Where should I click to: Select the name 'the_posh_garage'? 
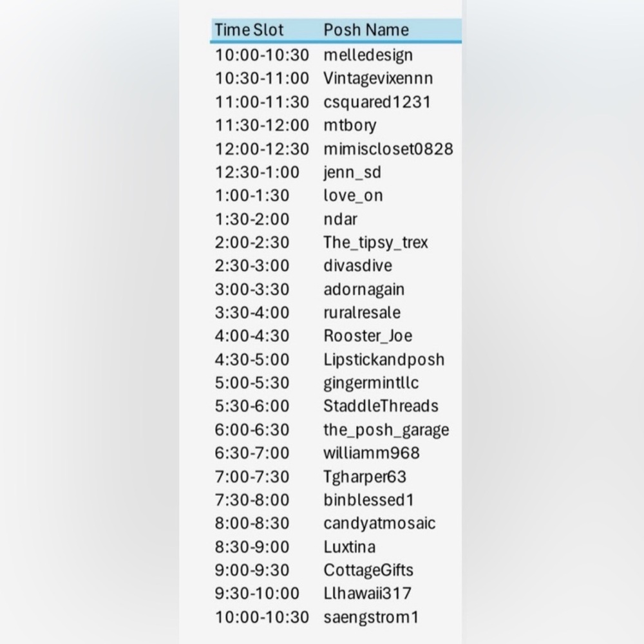[x=386, y=430]
